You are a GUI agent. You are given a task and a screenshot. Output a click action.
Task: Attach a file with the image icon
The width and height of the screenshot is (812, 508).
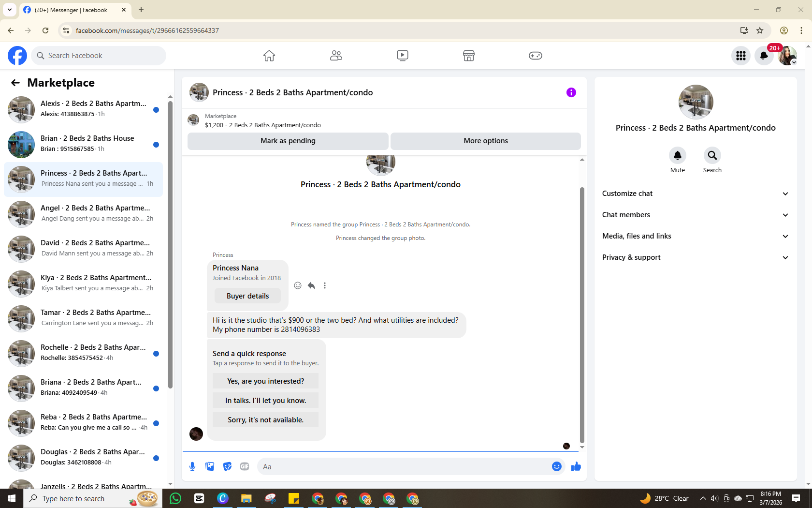(x=210, y=466)
